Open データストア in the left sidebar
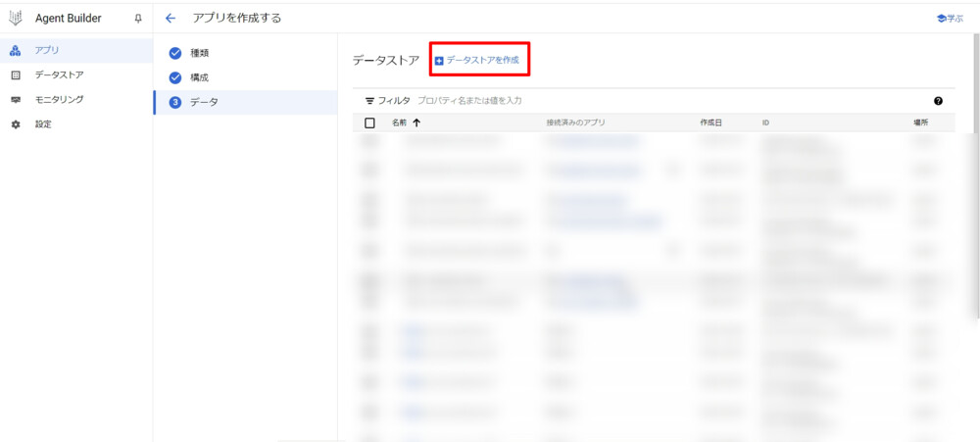Screen dimensions: 980x442 click(76, 75)
